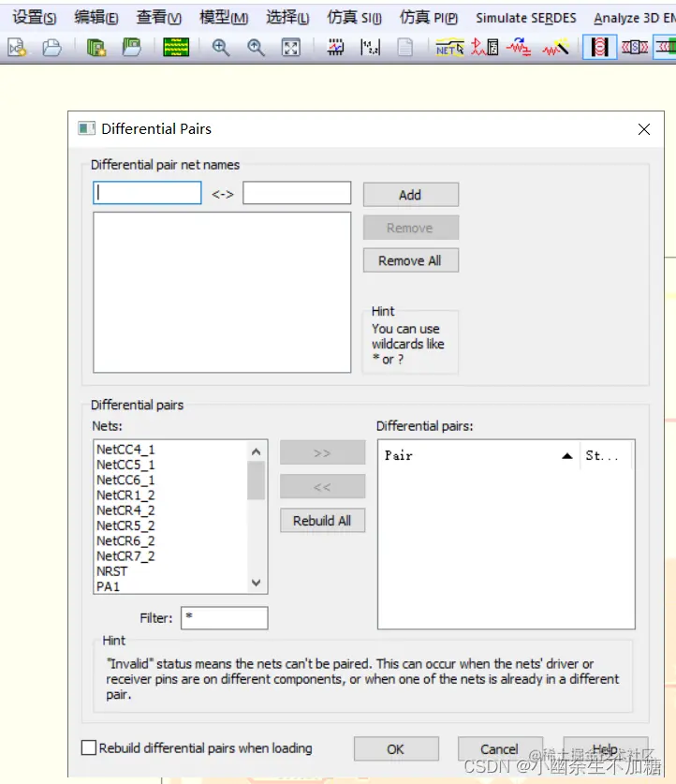Open the 模型(M) menu
Viewport: 676px width, 784px height.
[224, 18]
